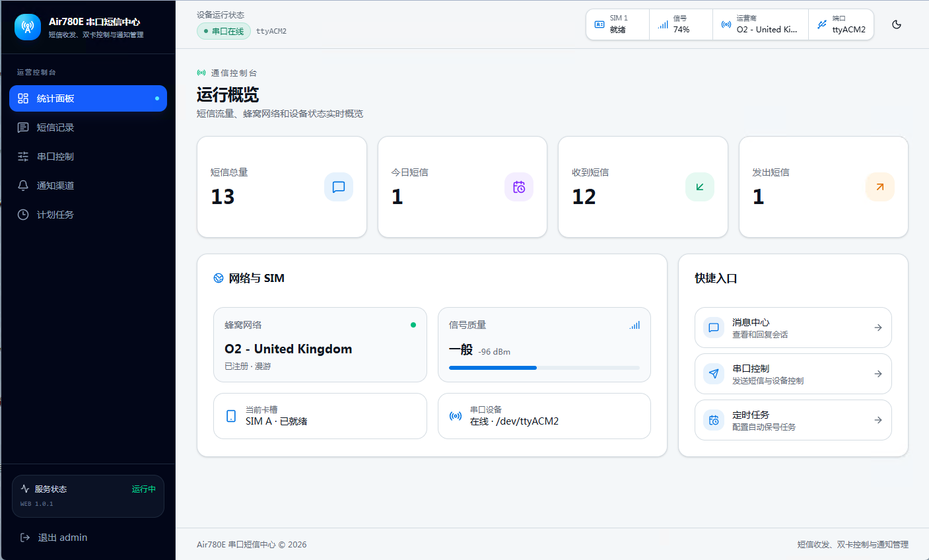Viewport: 929px width, 560px height.
Task: Click the 短信记录 message icon in the sidebar
Action: [x=23, y=127]
